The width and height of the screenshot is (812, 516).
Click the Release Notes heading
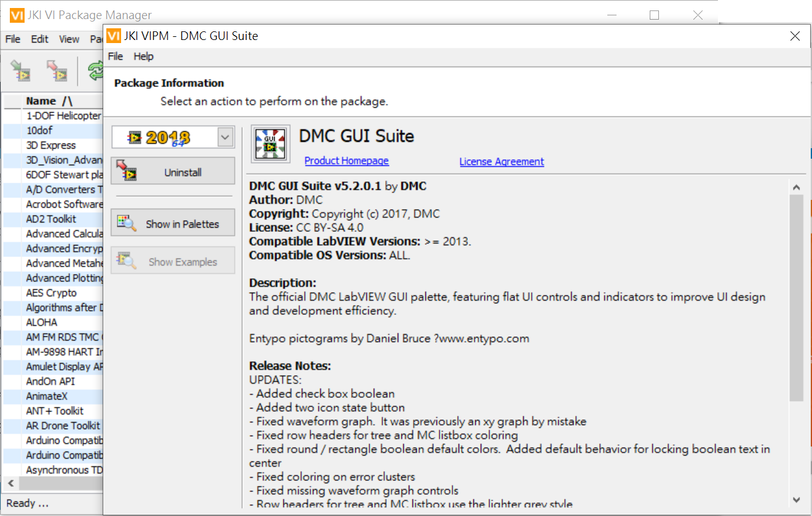point(290,366)
